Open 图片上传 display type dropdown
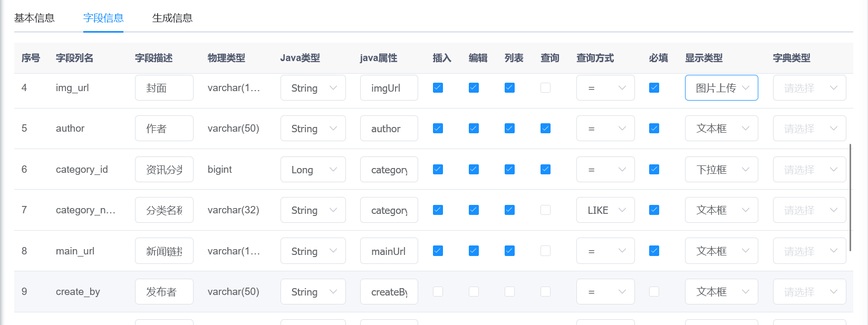The height and width of the screenshot is (325, 868). (721, 88)
